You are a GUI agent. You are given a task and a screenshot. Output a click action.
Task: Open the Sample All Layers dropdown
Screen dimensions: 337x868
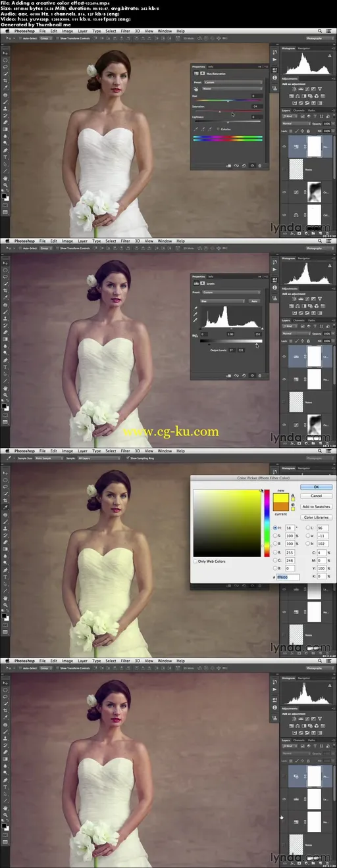99,458
